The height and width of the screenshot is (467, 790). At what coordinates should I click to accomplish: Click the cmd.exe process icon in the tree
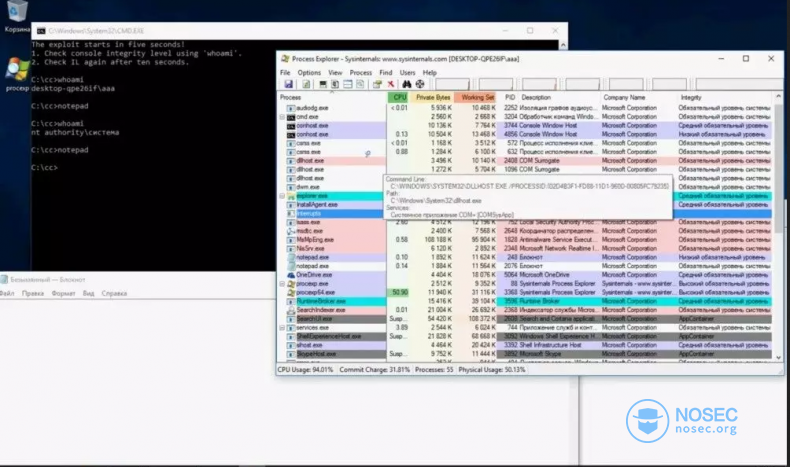[x=291, y=117]
